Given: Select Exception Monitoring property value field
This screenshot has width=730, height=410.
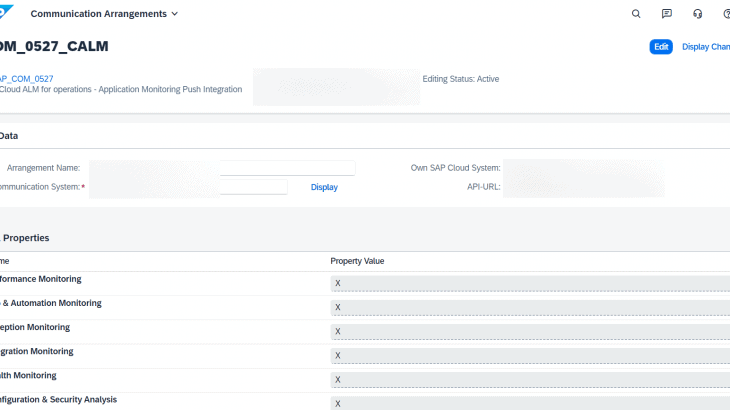Looking at the screenshot, I should point(530,332).
